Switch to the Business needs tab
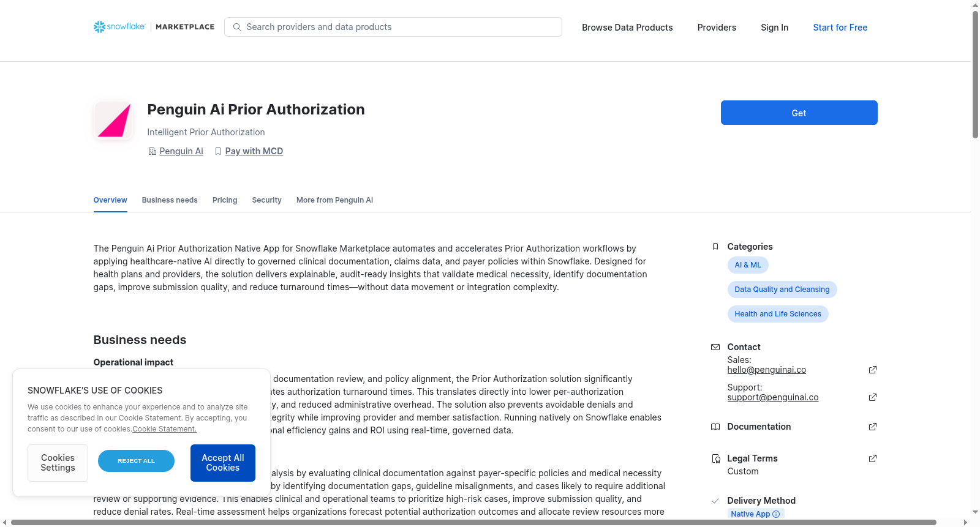Viewport: 980px width, 527px height. point(170,200)
